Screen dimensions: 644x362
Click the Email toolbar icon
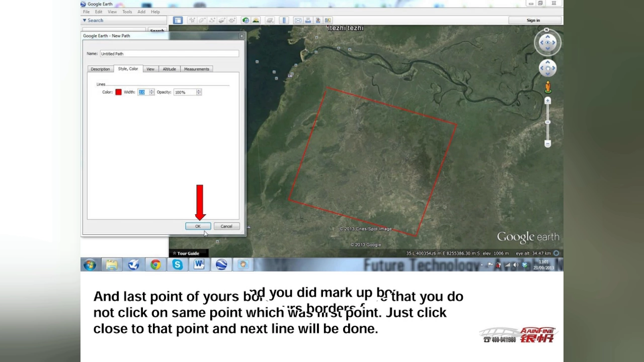click(298, 20)
